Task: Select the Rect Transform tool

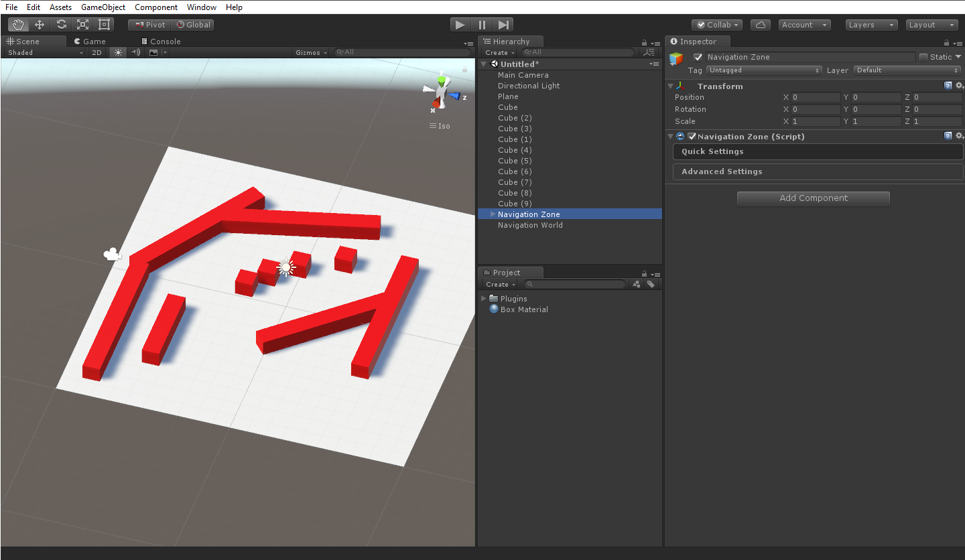Action: tap(104, 25)
